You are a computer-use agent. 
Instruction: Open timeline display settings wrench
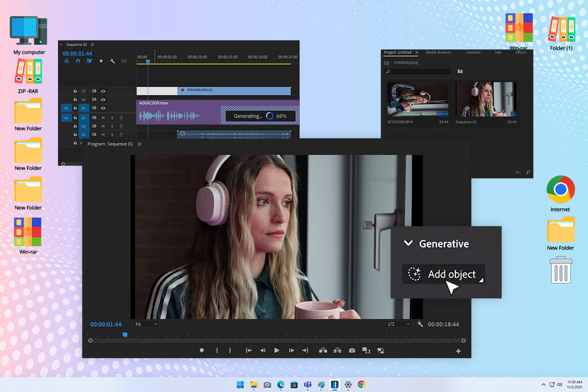112,61
